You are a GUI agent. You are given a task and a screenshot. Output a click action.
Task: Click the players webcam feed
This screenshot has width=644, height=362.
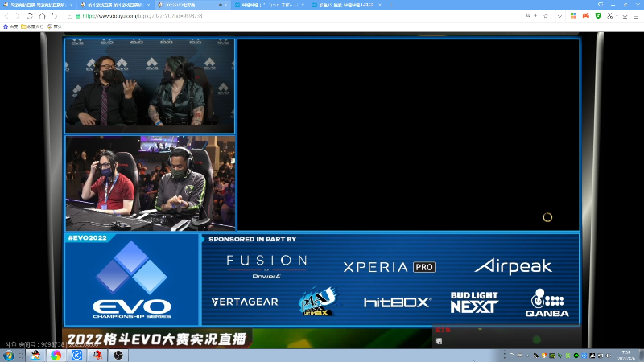151,183
